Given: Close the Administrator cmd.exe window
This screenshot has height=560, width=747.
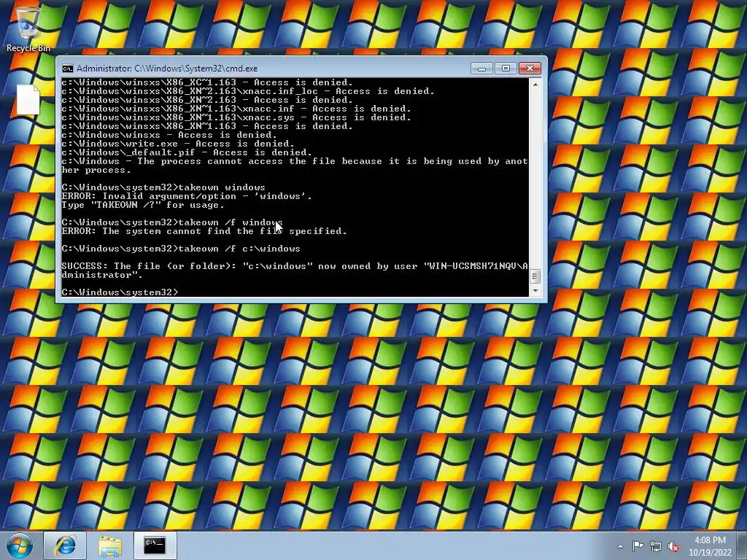Looking at the screenshot, I should point(530,69).
